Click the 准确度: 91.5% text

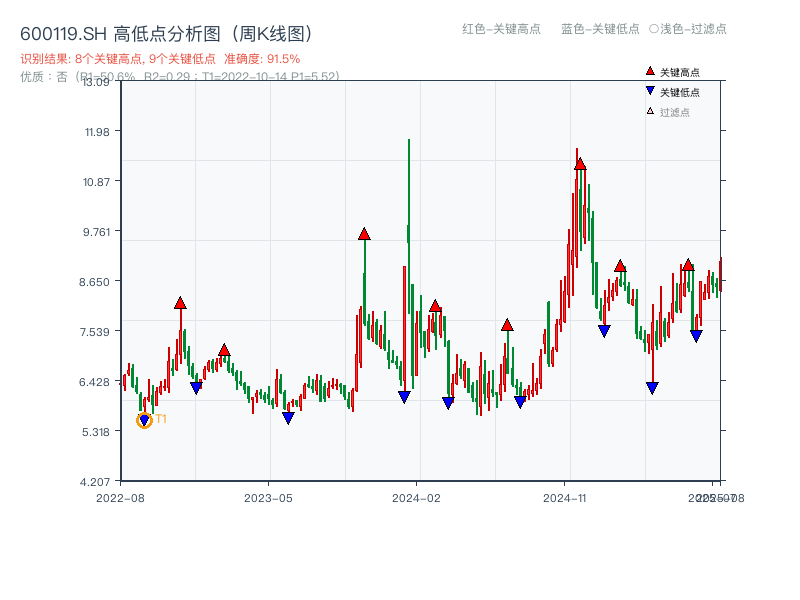pos(262,60)
